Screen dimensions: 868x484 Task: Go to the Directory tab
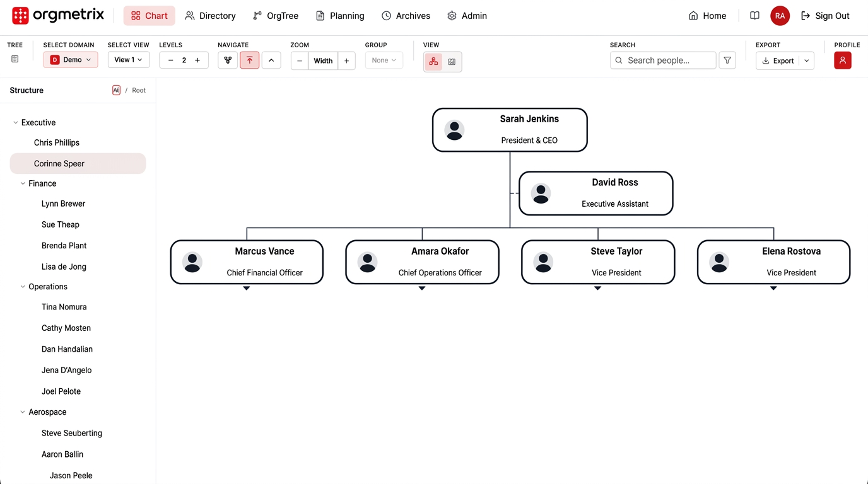pos(210,16)
